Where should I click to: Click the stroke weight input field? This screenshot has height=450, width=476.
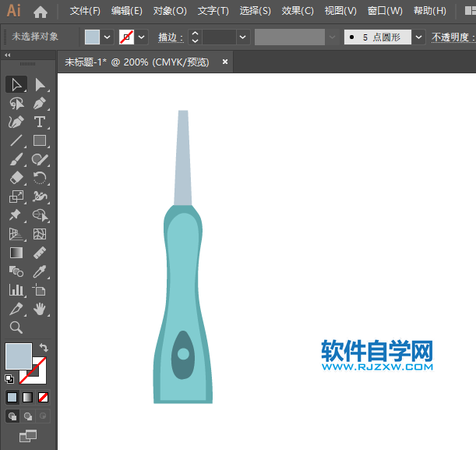[x=219, y=37]
